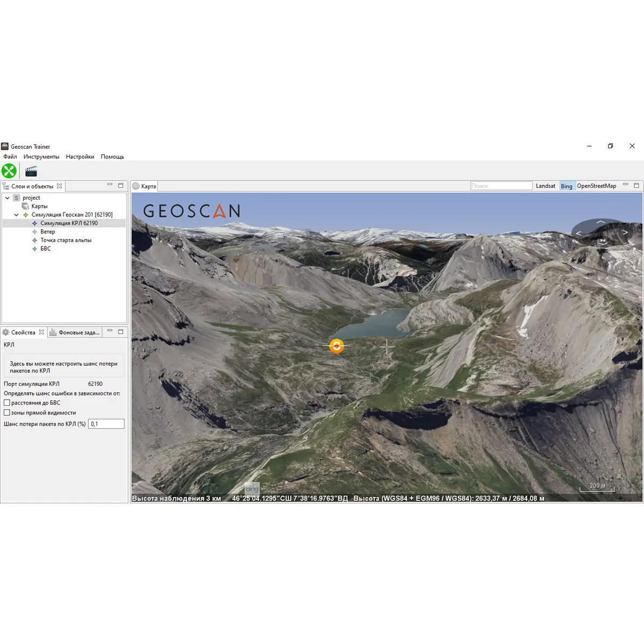Click the clapperboard icon in toolbar
Image resolution: width=644 pixels, height=644 pixels.
[31, 171]
